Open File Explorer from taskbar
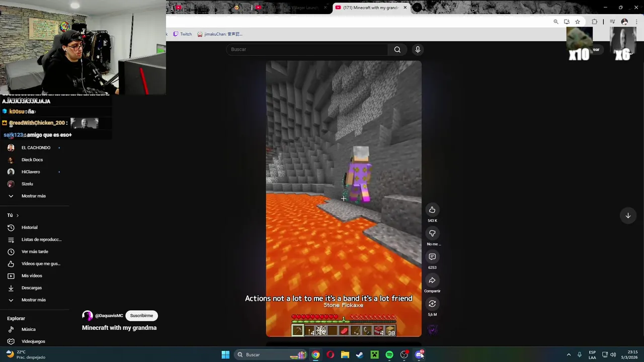 (345, 354)
